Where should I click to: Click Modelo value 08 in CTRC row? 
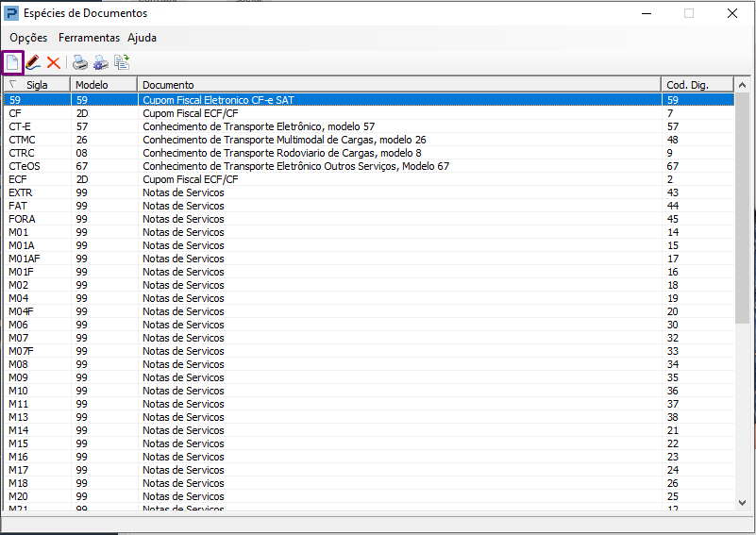click(x=82, y=153)
